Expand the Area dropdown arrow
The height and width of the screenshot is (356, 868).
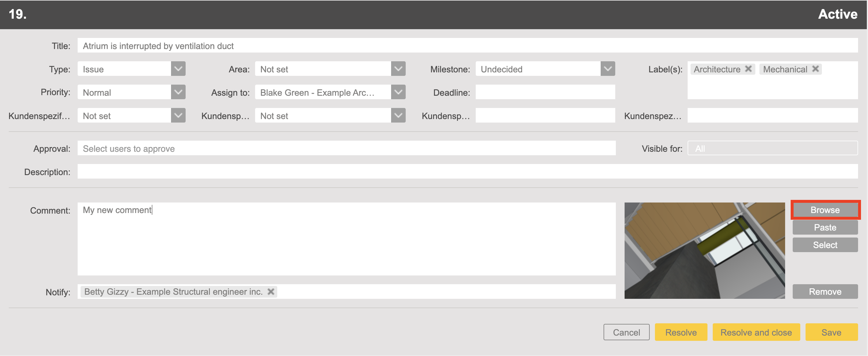(x=398, y=69)
